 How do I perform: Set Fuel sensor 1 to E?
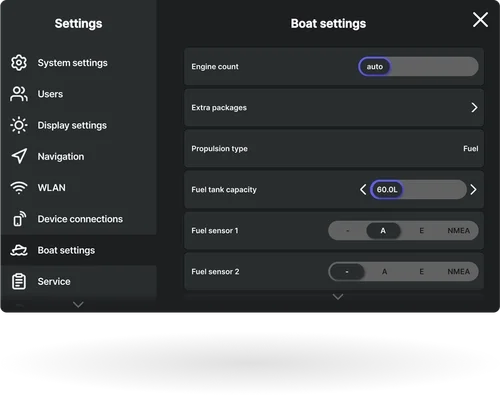click(x=422, y=231)
